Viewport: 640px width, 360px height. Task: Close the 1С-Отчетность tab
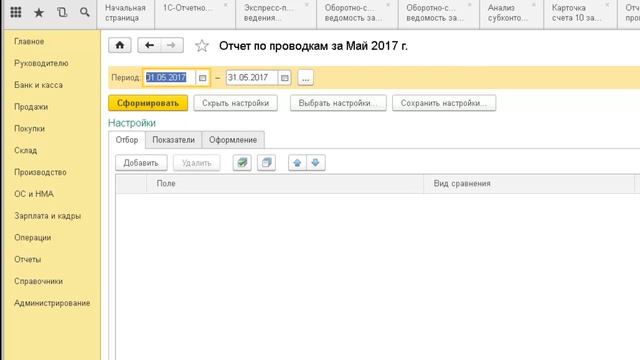tap(226, 5)
